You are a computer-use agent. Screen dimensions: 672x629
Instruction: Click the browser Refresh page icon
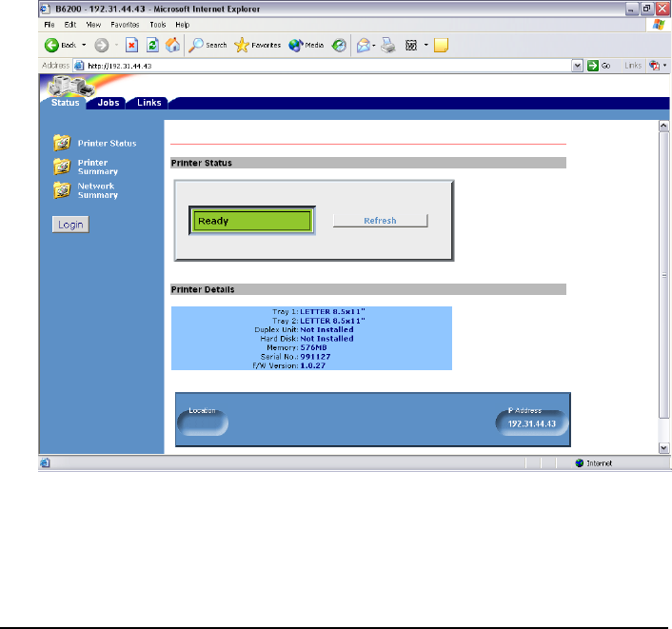pyautogui.click(x=152, y=45)
